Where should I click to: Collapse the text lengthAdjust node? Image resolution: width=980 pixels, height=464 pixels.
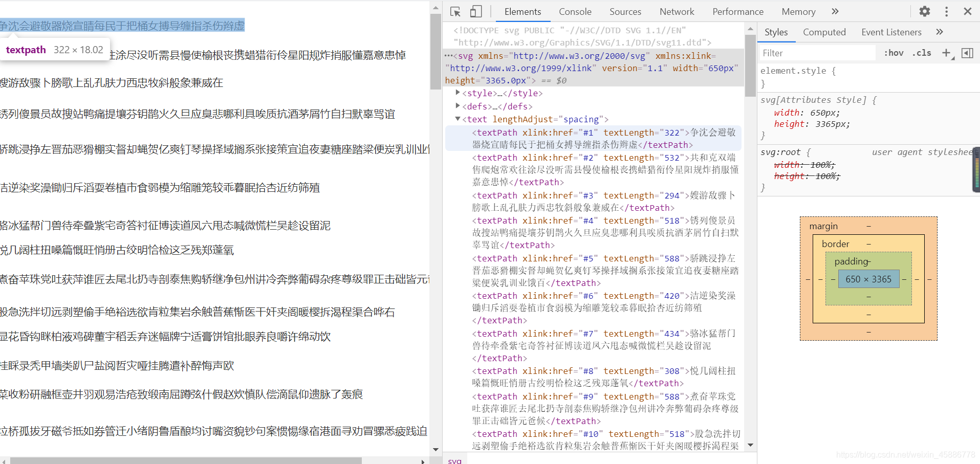point(458,119)
